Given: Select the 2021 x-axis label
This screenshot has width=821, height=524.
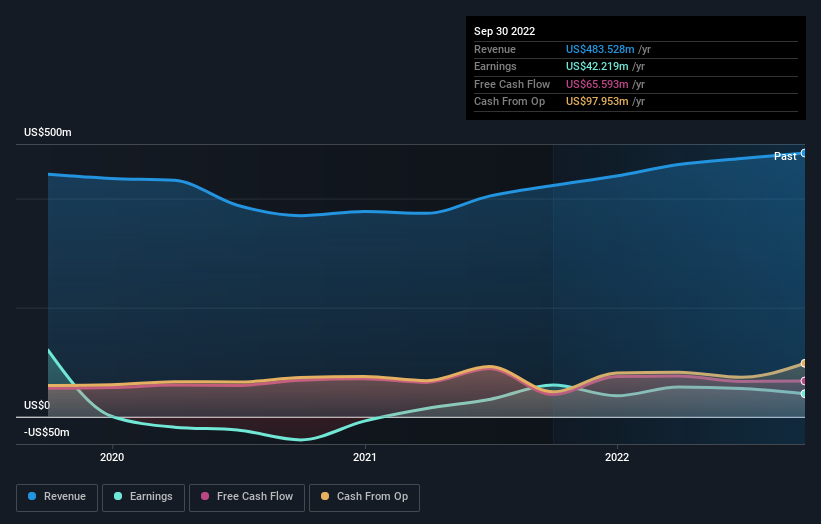Looking at the screenshot, I should click(364, 457).
